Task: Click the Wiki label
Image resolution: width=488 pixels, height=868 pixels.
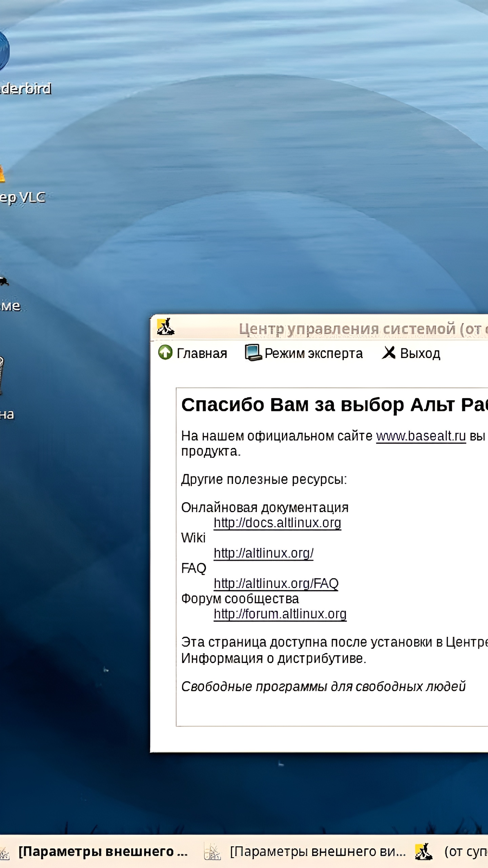Action: (194, 538)
